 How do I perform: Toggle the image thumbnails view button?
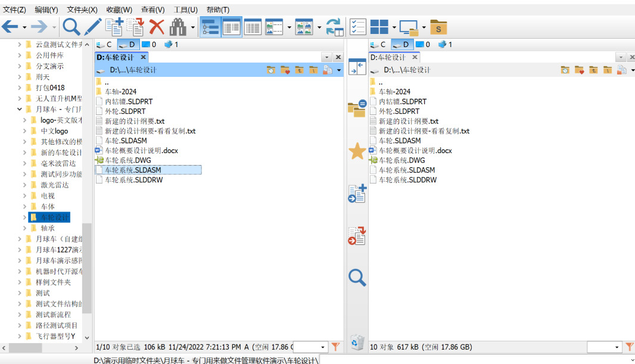pyautogui.click(x=304, y=27)
